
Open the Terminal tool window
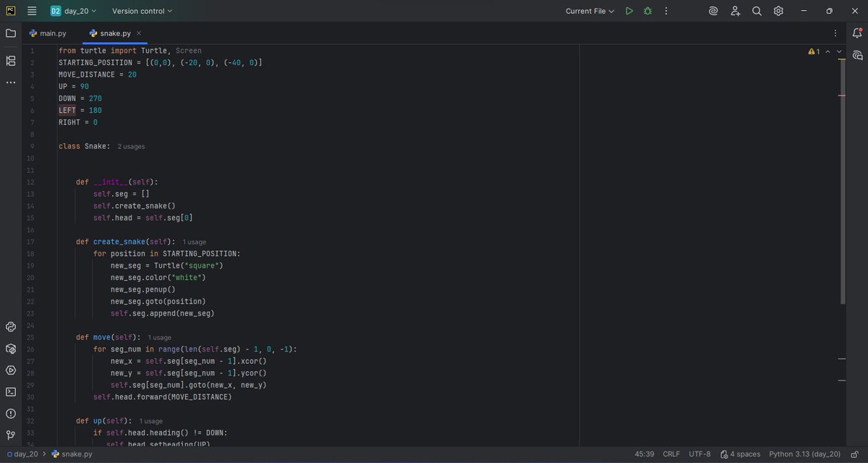coord(10,392)
